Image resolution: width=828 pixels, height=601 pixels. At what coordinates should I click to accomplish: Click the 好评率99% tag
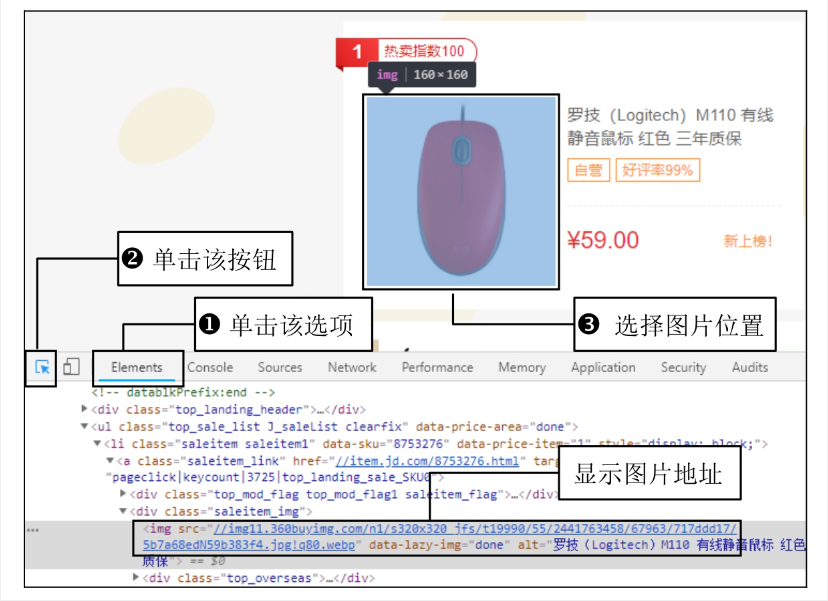point(657,170)
